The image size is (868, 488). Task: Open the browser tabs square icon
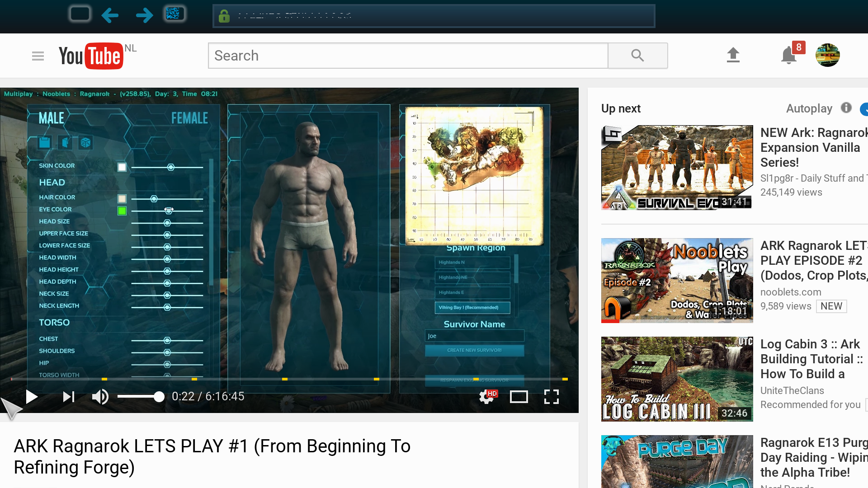(x=80, y=14)
